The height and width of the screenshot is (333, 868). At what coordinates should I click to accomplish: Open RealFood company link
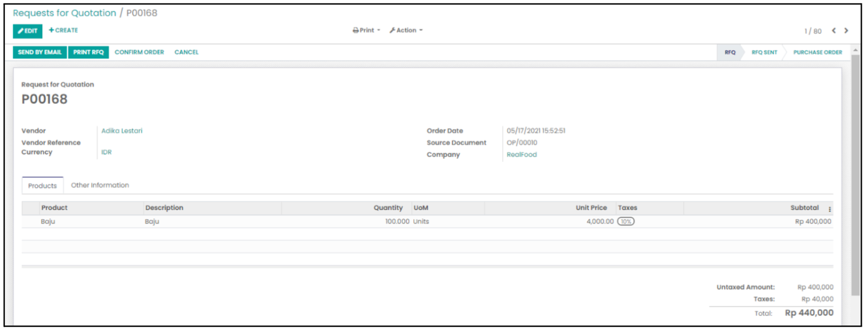(521, 155)
